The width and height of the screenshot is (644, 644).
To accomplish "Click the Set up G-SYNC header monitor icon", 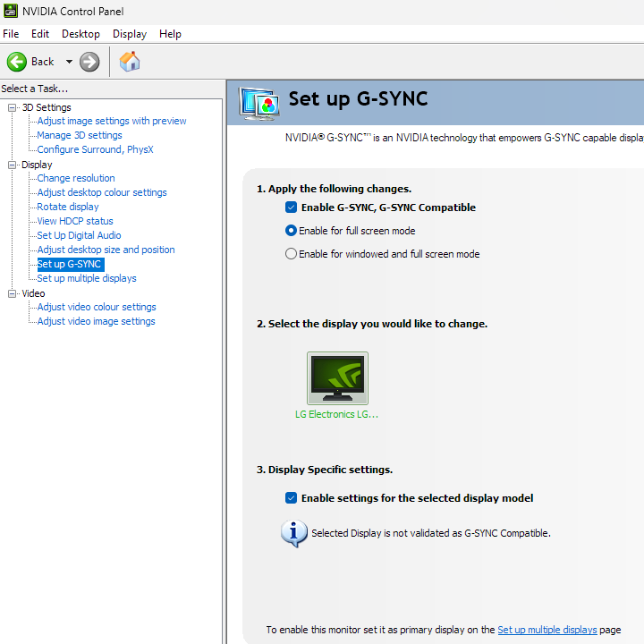I will coord(259,104).
